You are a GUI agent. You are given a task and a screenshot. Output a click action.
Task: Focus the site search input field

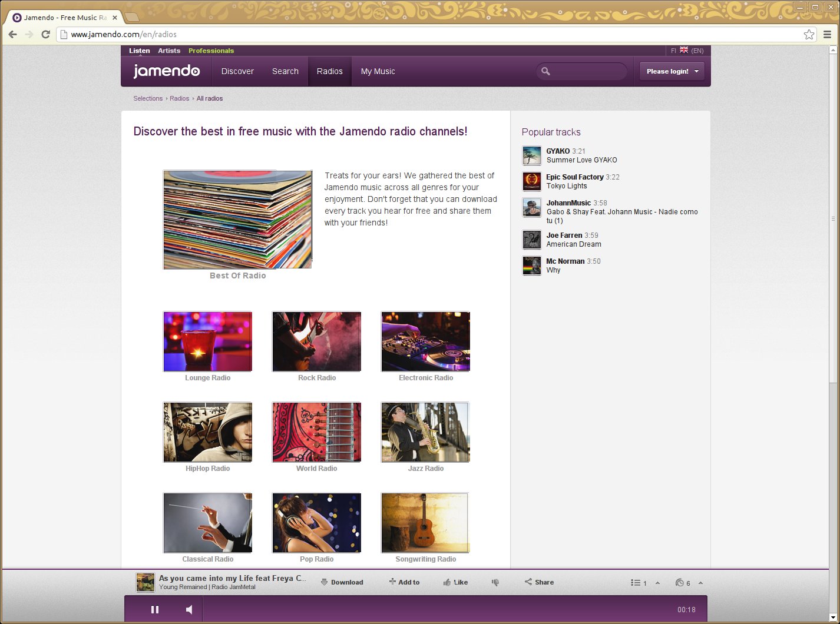581,71
